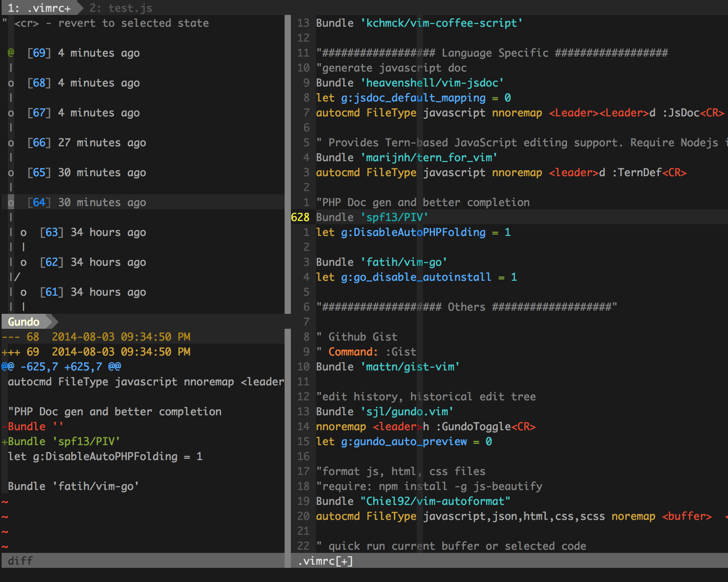728x582 pixels.
Task: Click the Language Specific section comment line
Action: pyautogui.click(x=492, y=53)
